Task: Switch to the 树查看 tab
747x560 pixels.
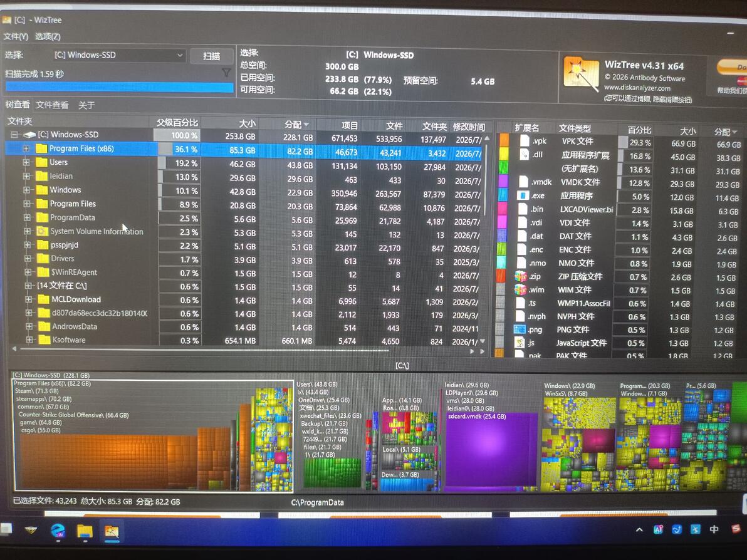Action: [x=17, y=104]
